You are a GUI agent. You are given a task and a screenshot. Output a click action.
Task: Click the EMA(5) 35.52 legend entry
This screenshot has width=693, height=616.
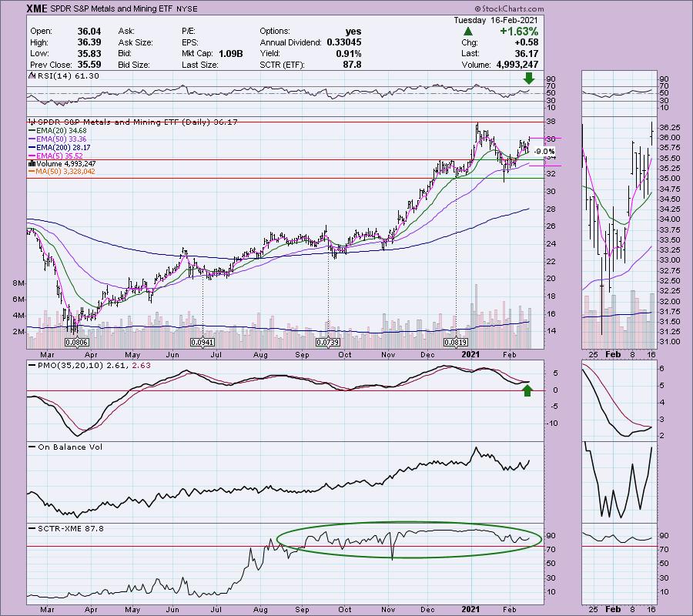pos(59,156)
